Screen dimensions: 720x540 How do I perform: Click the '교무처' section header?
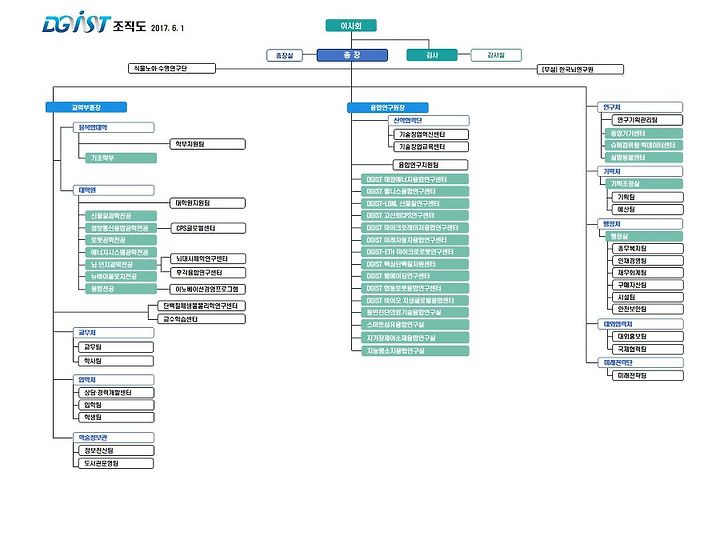[x=114, y=332]
